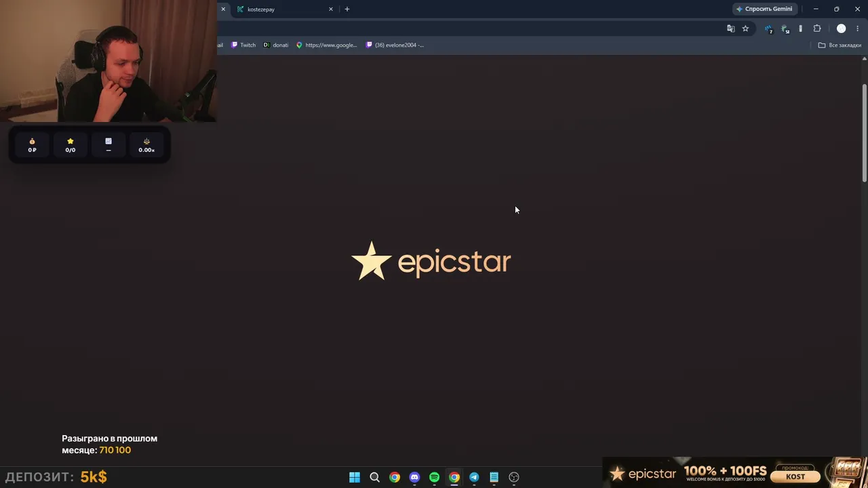Click the scales 0.00x multiplier widget
Viewport: 868px width, 488px height.
click(146, 145)
